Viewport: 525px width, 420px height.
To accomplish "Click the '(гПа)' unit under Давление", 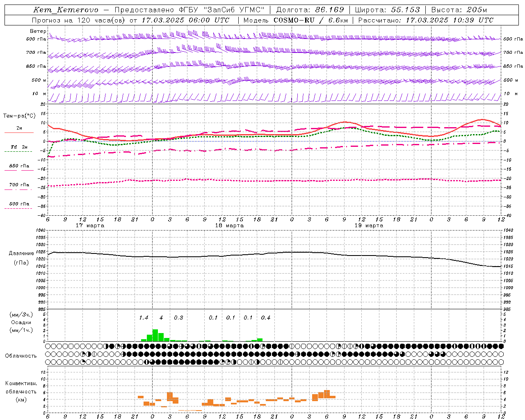I will (x=21, y=263).
